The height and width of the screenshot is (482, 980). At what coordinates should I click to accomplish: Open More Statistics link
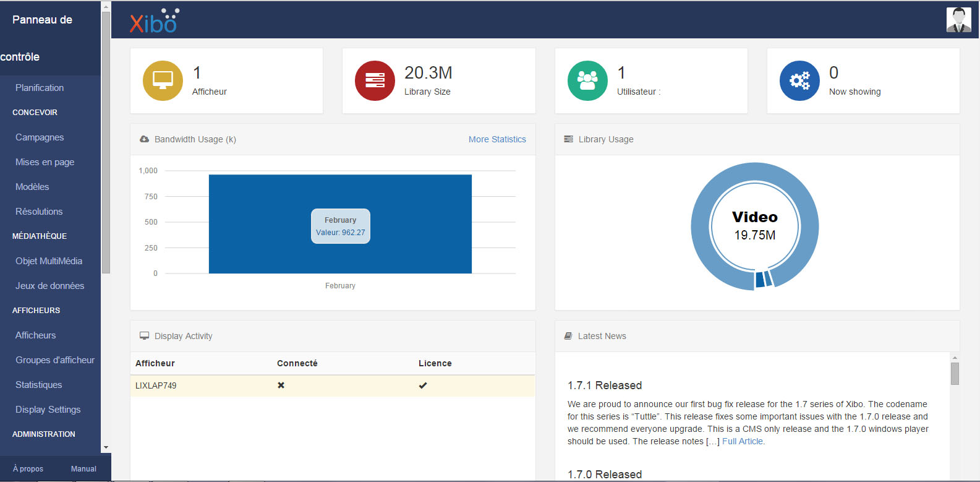pyautogui.click(x=497, y=139)
